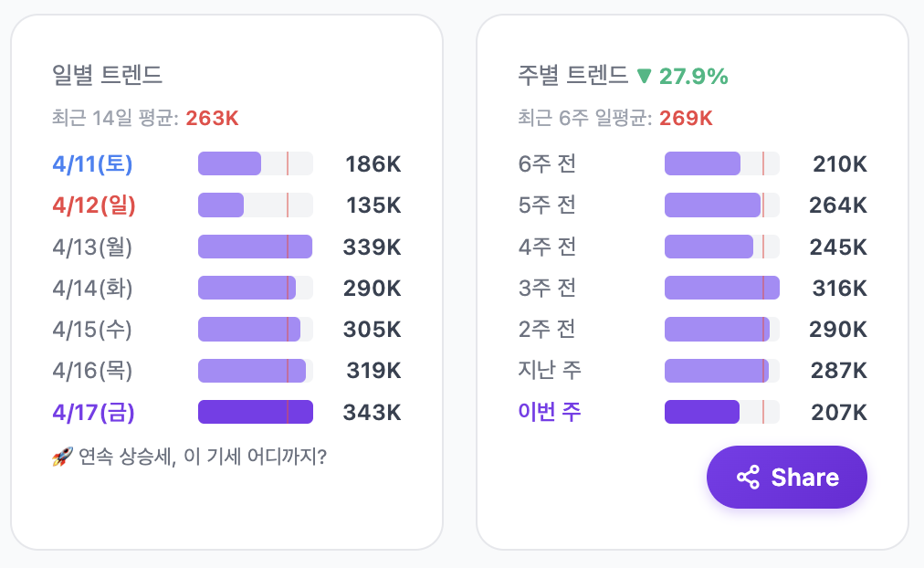The width and height of the screenshot is (924, 568).
Task: Click the 27.9% change indicator
Action: point(694,77)
